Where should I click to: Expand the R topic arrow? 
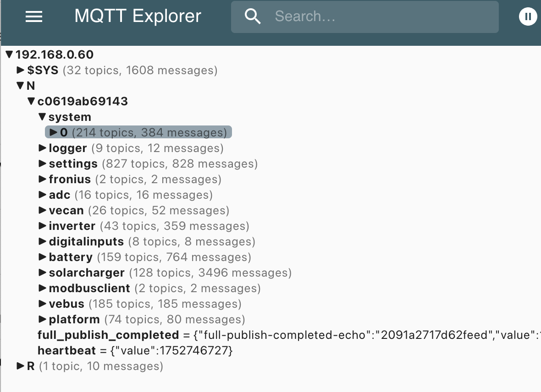(x=21, y=366)
